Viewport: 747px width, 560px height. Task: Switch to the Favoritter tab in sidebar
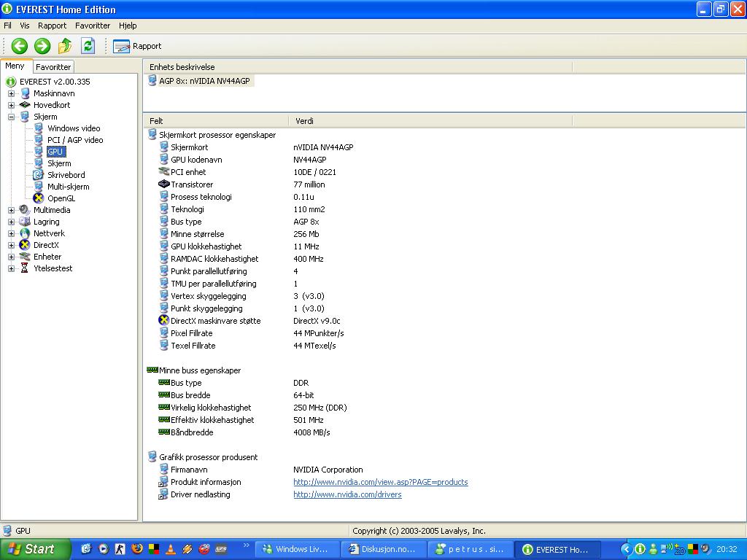coord(53,67)
